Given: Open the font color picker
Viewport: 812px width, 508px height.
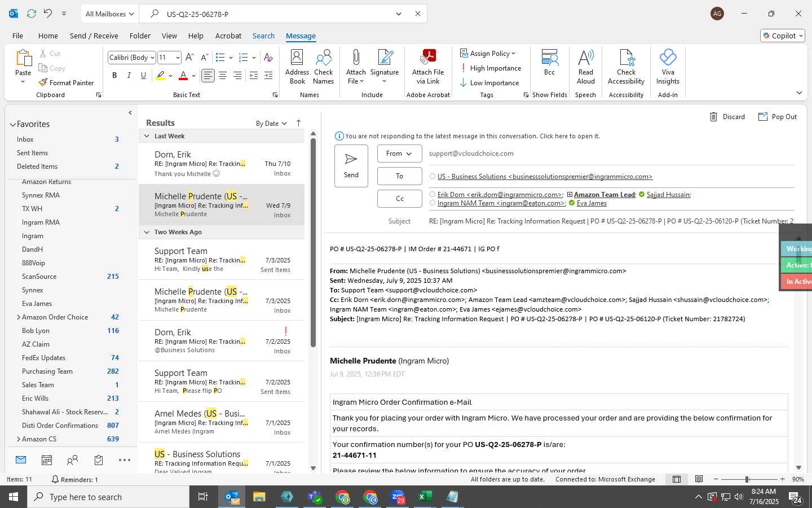Looking at the screenshot, I should pos(193,76).
